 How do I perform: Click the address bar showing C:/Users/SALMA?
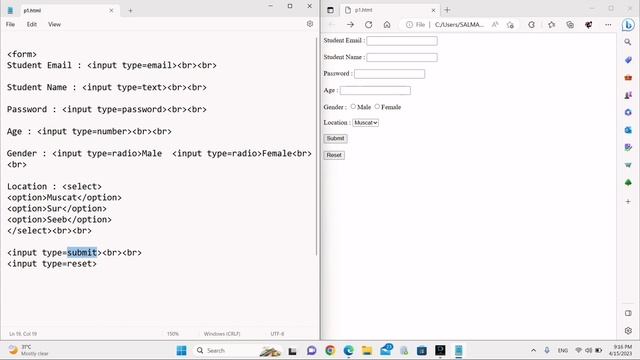pos(459,25)
